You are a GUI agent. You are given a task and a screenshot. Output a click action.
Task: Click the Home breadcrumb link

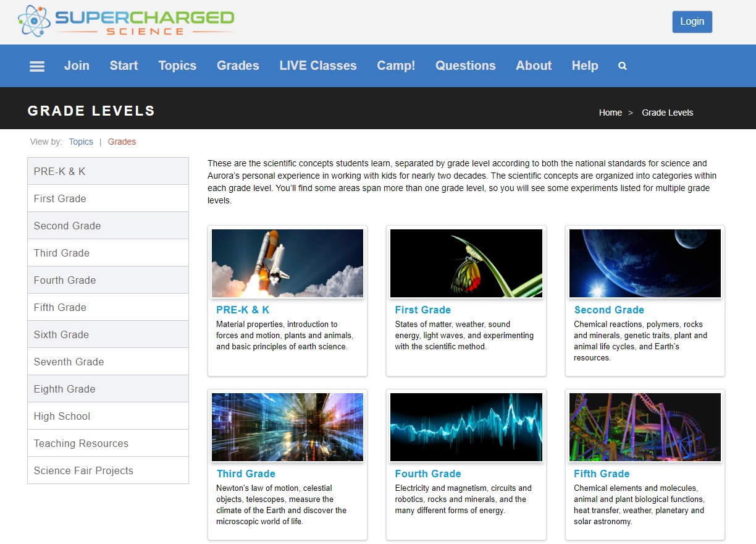pos(610,113)
